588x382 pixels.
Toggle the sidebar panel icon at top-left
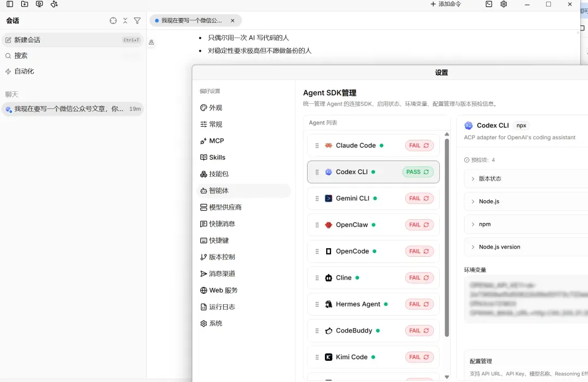pyautogui.click(x=10, y=4)
